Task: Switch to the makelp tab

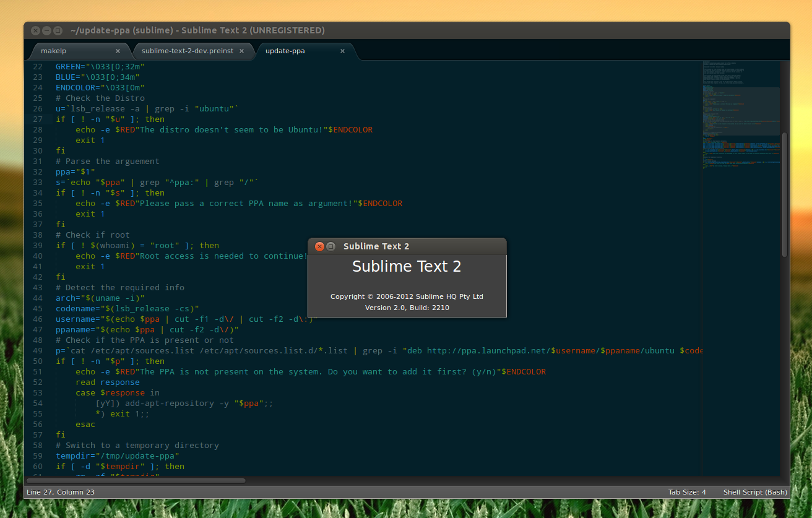Action: coord(53,51)
